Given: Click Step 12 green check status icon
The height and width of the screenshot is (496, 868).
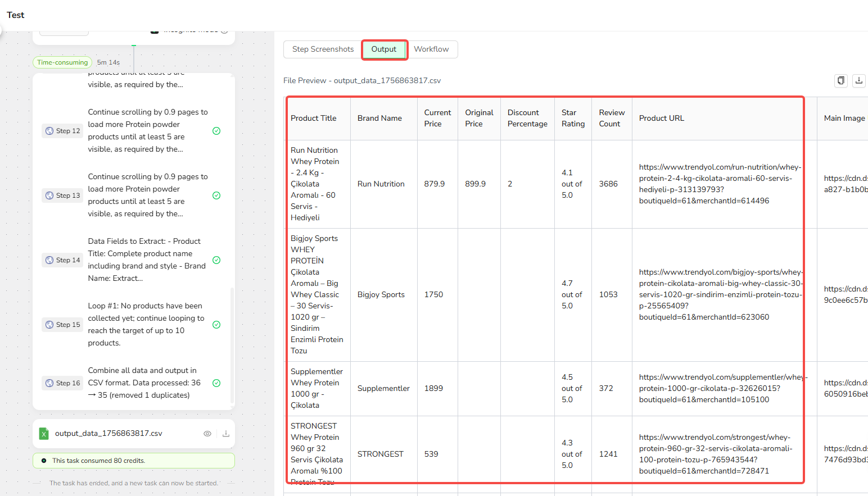Looking at the screenshot, I should click(216, 131).
